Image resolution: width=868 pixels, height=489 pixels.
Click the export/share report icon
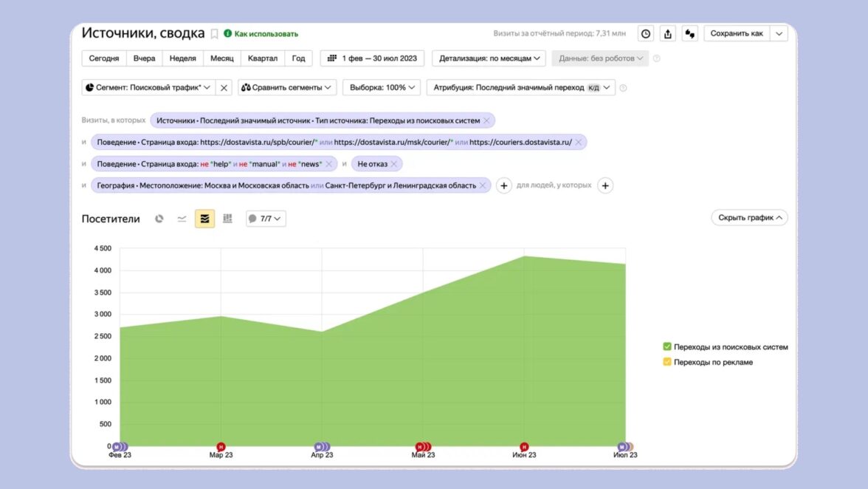point(668,34)
